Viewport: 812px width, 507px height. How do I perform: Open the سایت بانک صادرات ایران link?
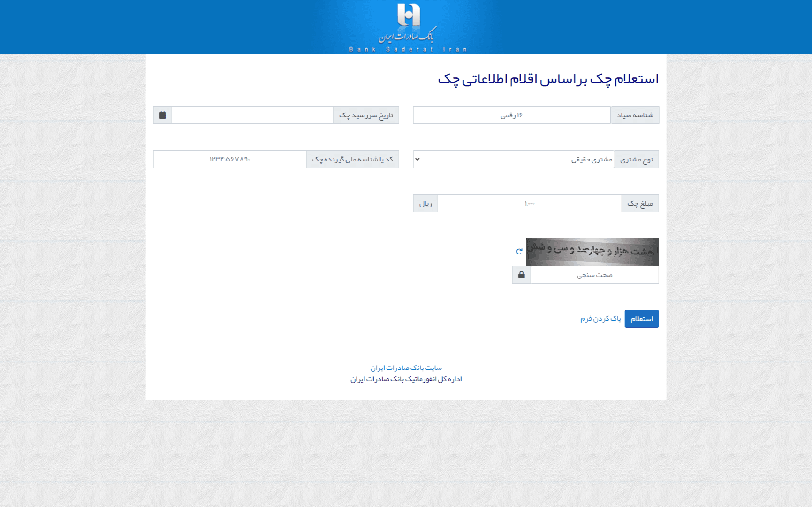coord(406,368)
